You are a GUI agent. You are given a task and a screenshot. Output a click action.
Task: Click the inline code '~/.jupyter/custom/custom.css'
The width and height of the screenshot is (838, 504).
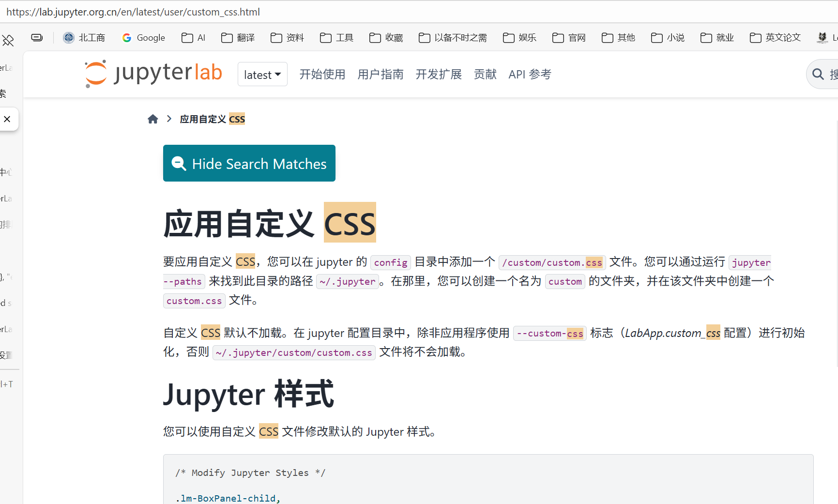coord(294,352)
